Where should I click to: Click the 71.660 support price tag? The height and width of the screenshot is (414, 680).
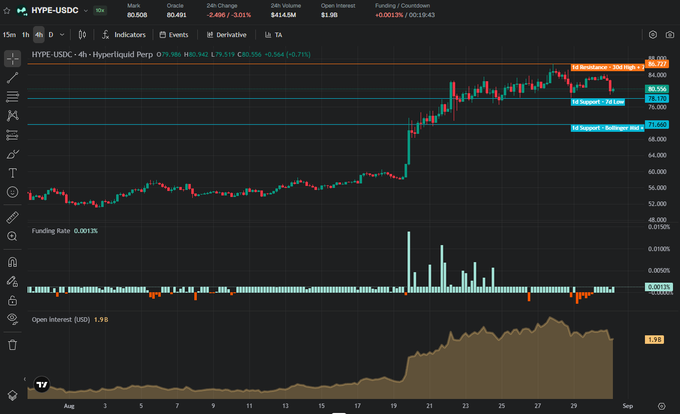click(x=657, y=125)
